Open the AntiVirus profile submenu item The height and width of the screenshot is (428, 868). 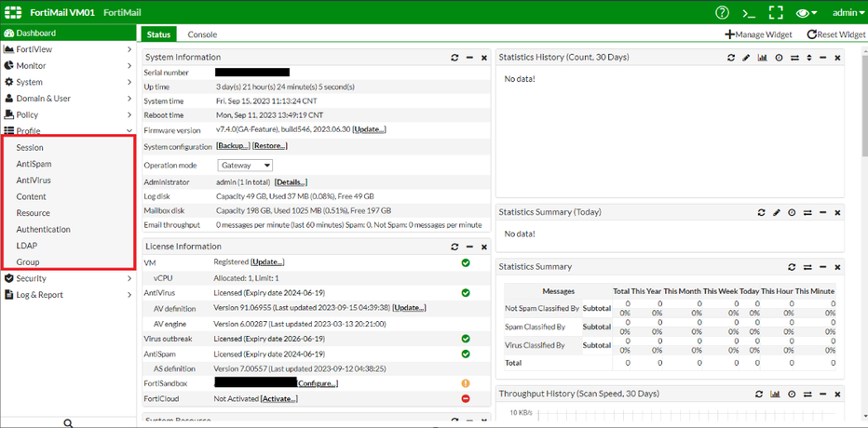coord(34,181)
